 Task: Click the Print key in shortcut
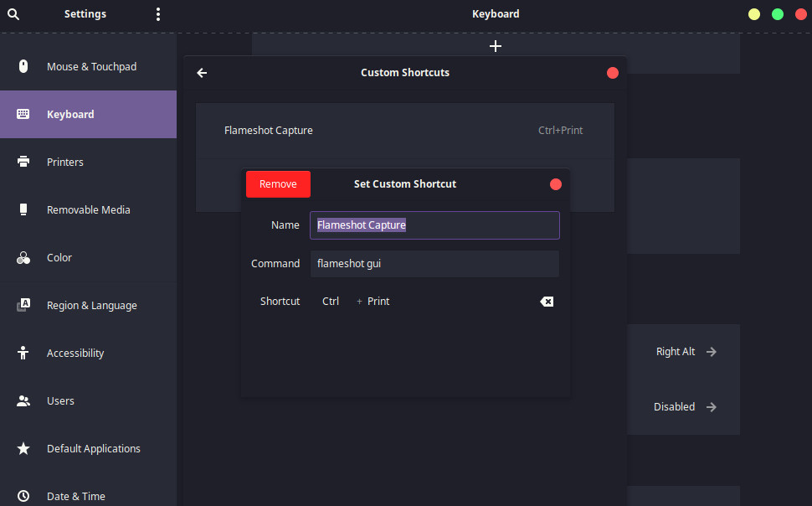(378, 302)
